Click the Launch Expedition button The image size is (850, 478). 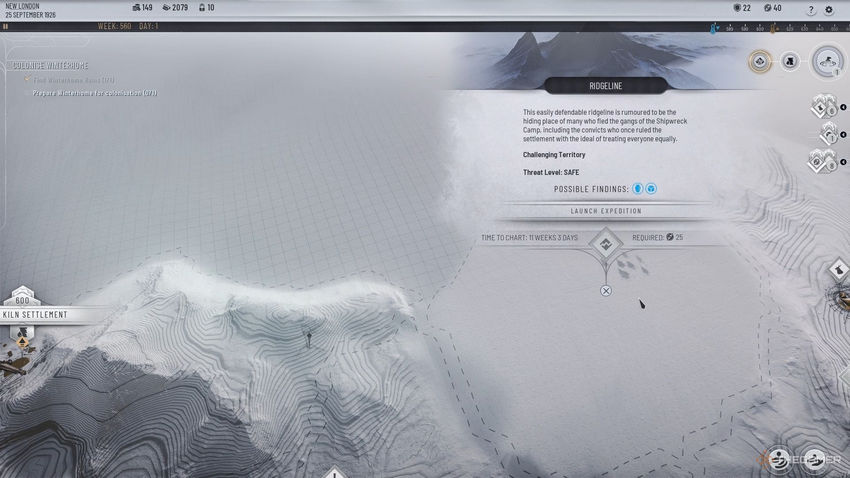606,211
